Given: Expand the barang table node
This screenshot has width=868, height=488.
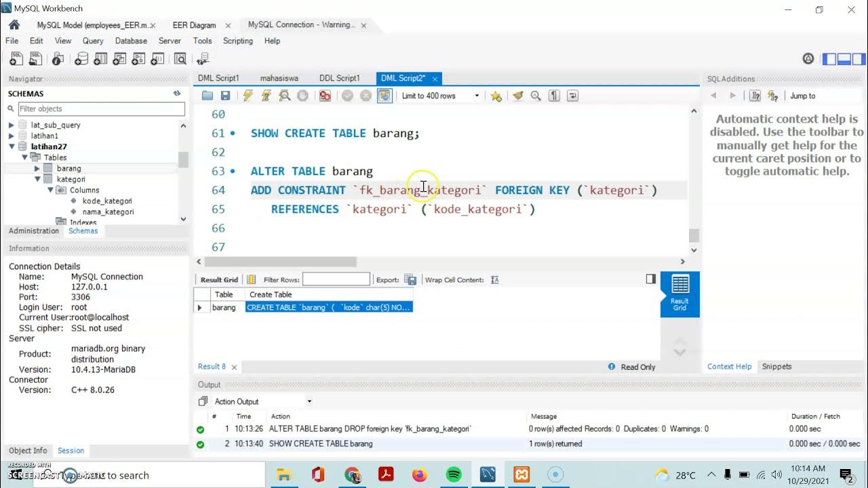Looking at the screenshot, I should pos(37,168).
